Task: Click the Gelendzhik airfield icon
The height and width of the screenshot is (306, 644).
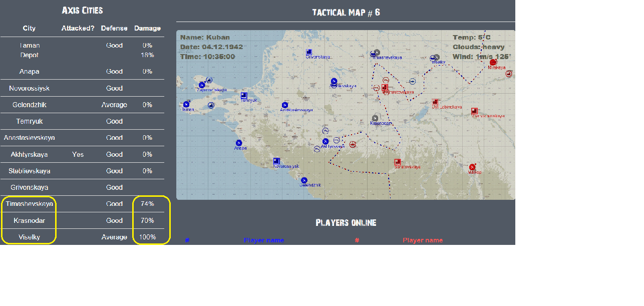Action: point(304,180)
